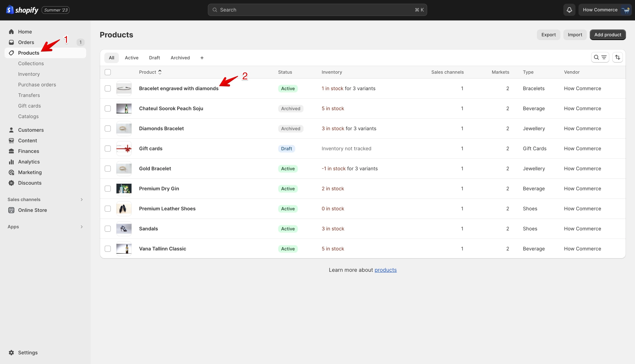Image resolution: width=635 pixels, height=364 pixels.
Task: Switch to the Draft tab
Action: (154, 58)
